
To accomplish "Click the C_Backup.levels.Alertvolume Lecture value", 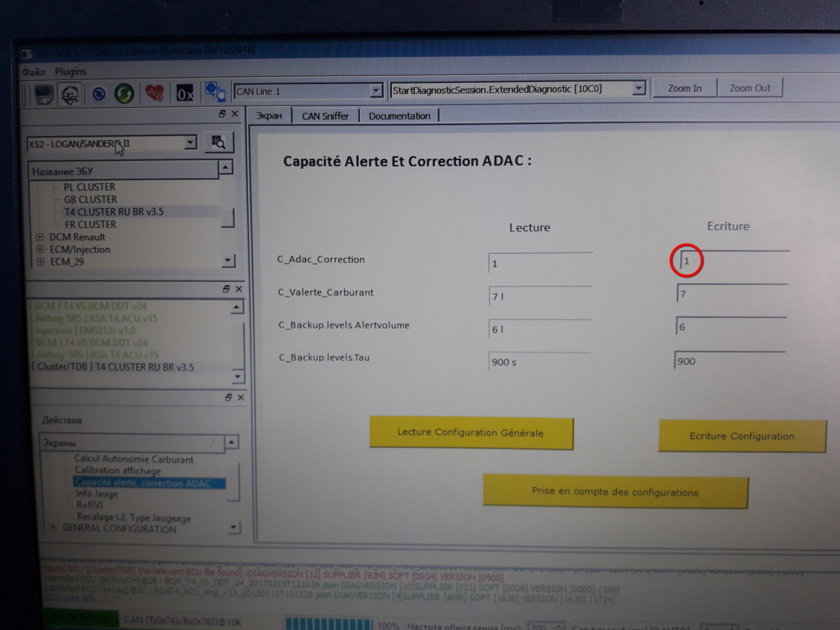I will (540, 329).
